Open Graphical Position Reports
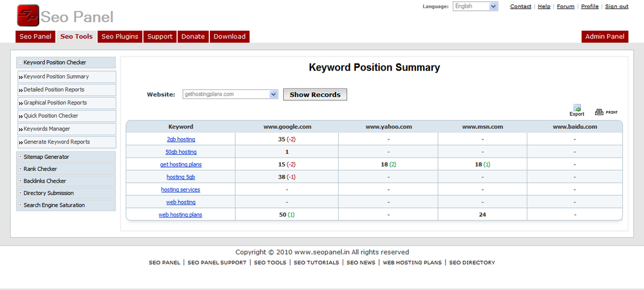Screen dimensions: 644x290 tap(66, 102)
